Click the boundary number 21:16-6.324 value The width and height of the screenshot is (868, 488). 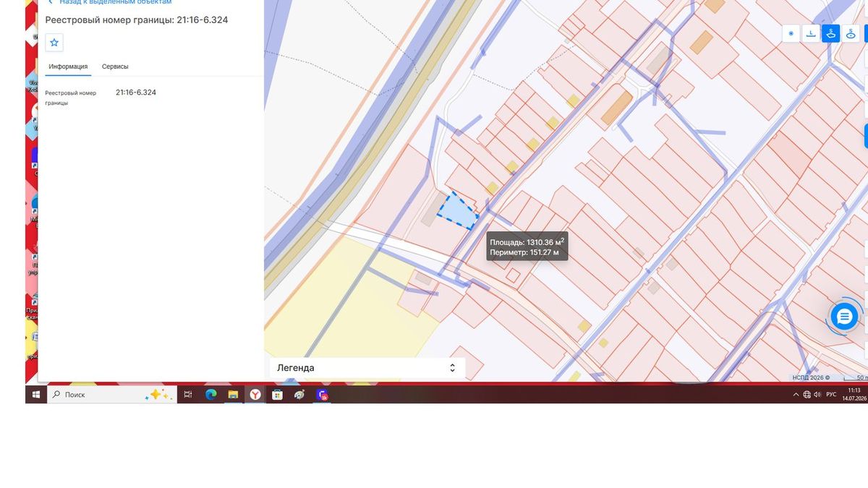click(136, 93)
